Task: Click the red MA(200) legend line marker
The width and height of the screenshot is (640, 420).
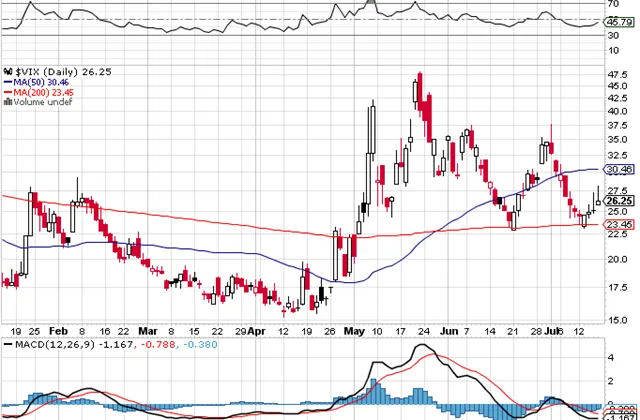Action: coord(6,92)
